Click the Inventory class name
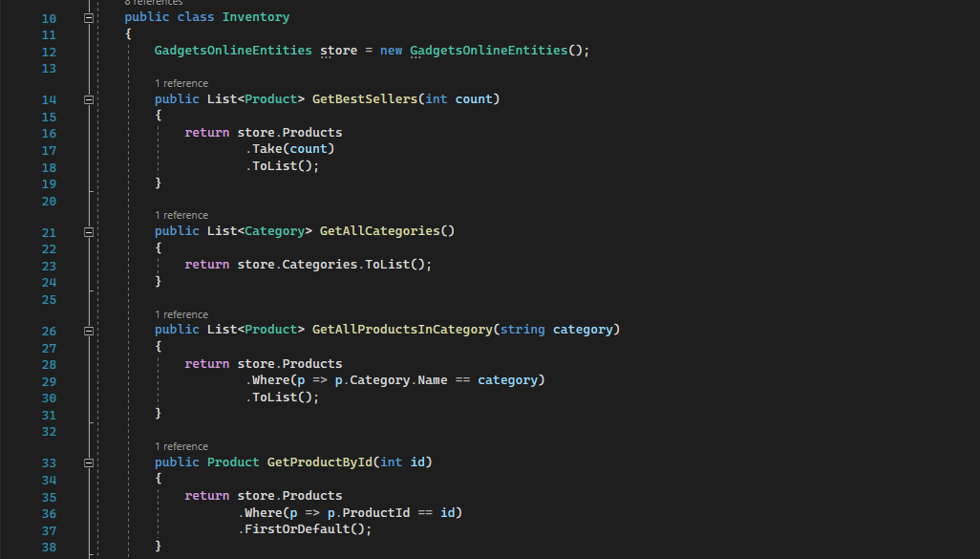Screen dimensions: 980x559 click(256, 17)
